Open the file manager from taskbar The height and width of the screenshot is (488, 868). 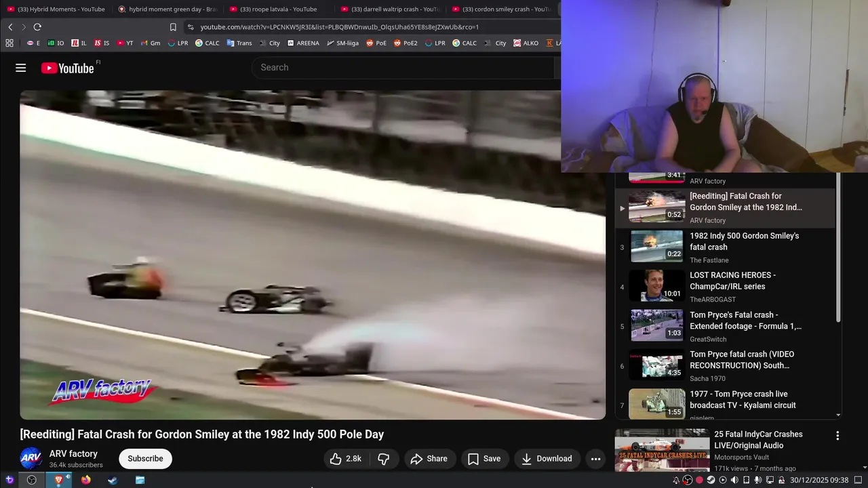(140, 480)
